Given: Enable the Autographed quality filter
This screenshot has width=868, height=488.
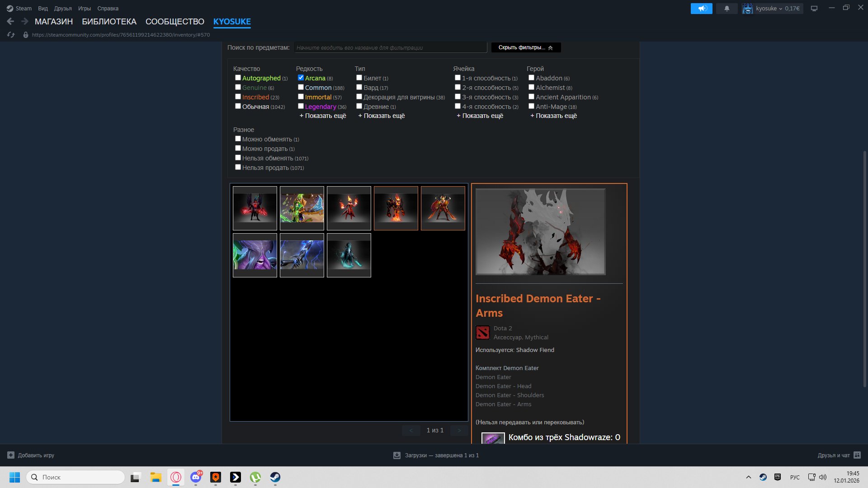Looking at the screenshot, I should pyautogui.click(x=238, y=78).
